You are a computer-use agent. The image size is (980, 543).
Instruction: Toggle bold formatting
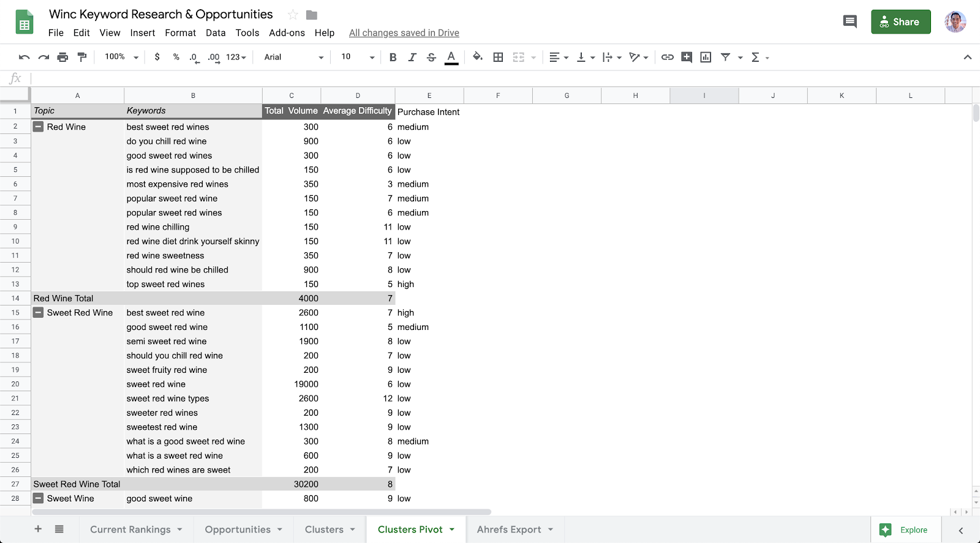(393, 57)
